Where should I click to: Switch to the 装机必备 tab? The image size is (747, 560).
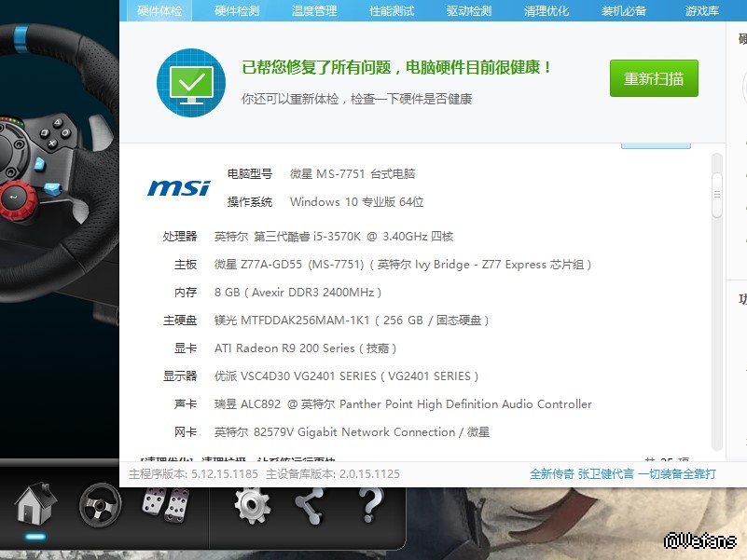[624, 11]
